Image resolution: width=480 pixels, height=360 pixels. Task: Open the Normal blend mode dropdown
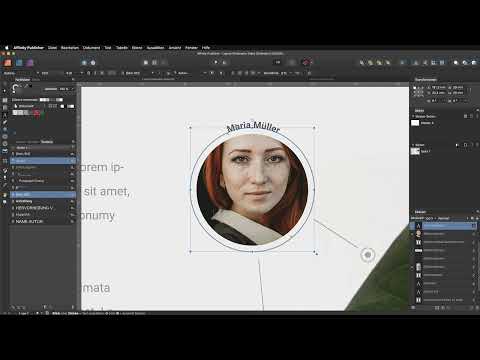pos(444,218)
